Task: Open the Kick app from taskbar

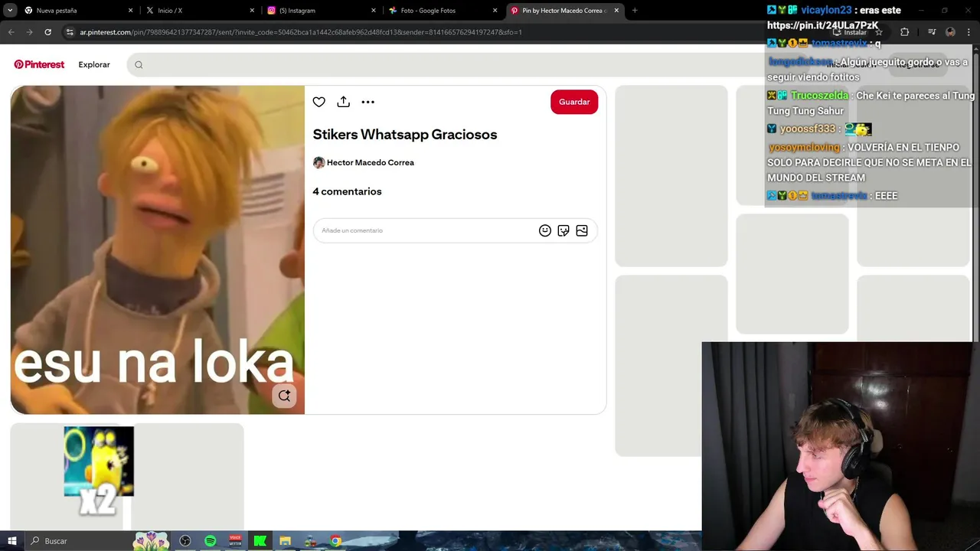Action: point(260,541)
